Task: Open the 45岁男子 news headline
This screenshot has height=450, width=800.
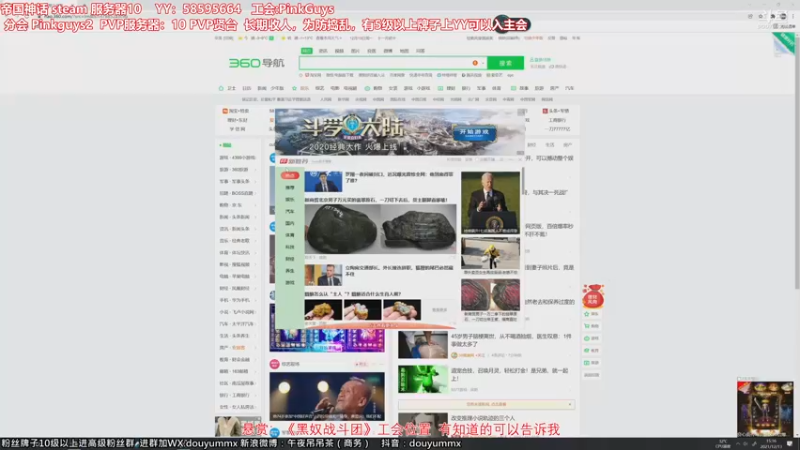Action: point(511,340)
